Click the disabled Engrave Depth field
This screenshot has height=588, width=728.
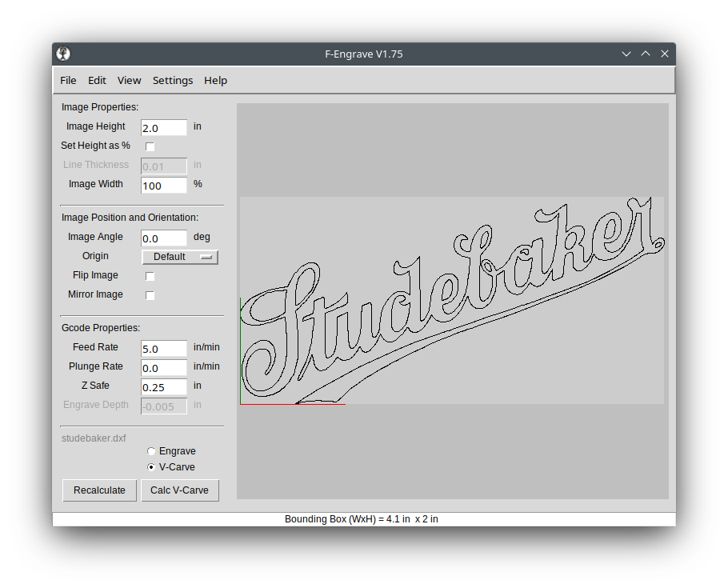(x=164, y=406)
